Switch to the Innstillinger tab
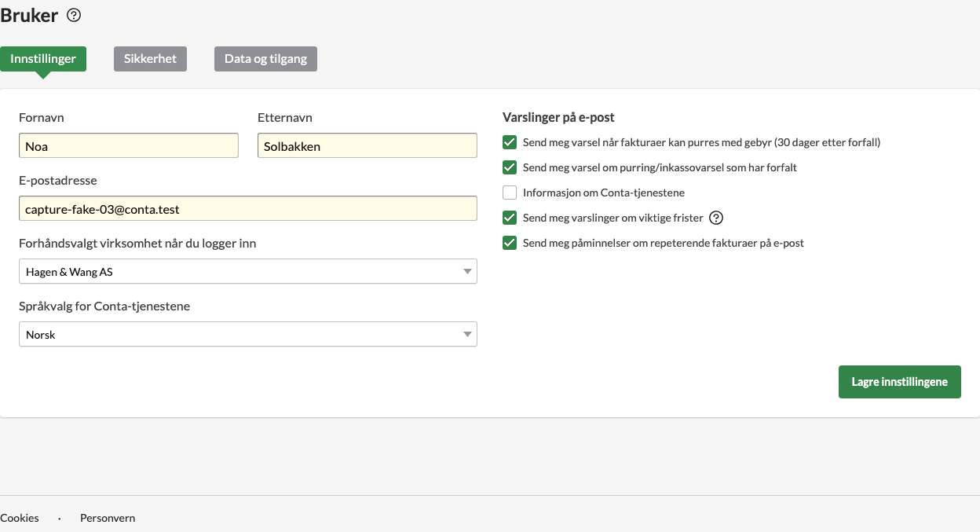This screenshot has height=532, width=980. click(x=43, y=59)
